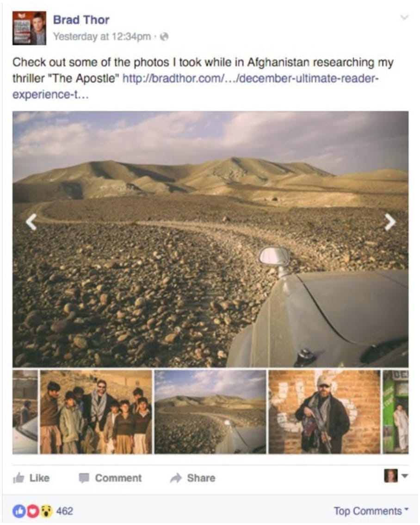Open the post options chevron menu
The width and height of the screenshot is (420, 525).
[x=404, y=18]
